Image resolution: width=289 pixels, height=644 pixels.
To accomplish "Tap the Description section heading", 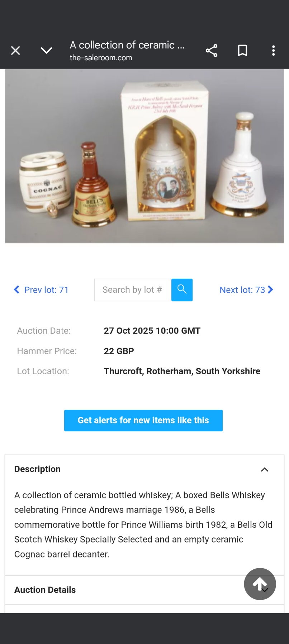I will 38,469.
